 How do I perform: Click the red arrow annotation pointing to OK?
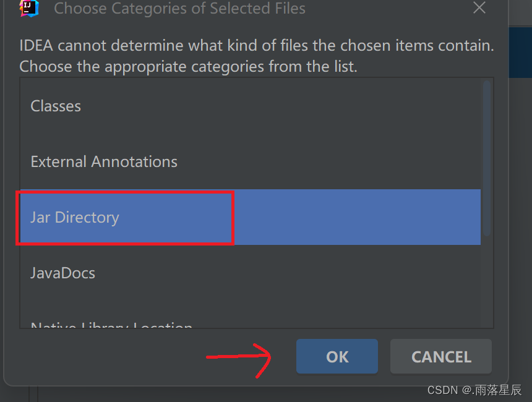(239, 361)
